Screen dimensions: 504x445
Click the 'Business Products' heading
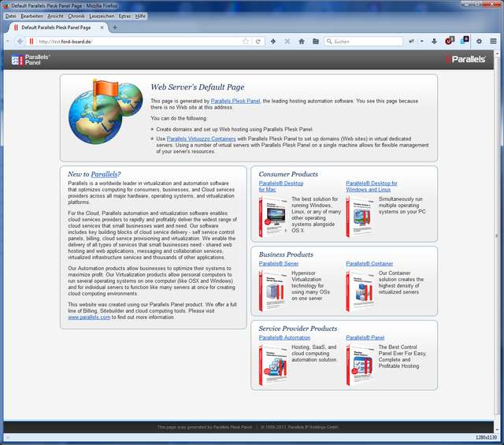click(286, 254)
